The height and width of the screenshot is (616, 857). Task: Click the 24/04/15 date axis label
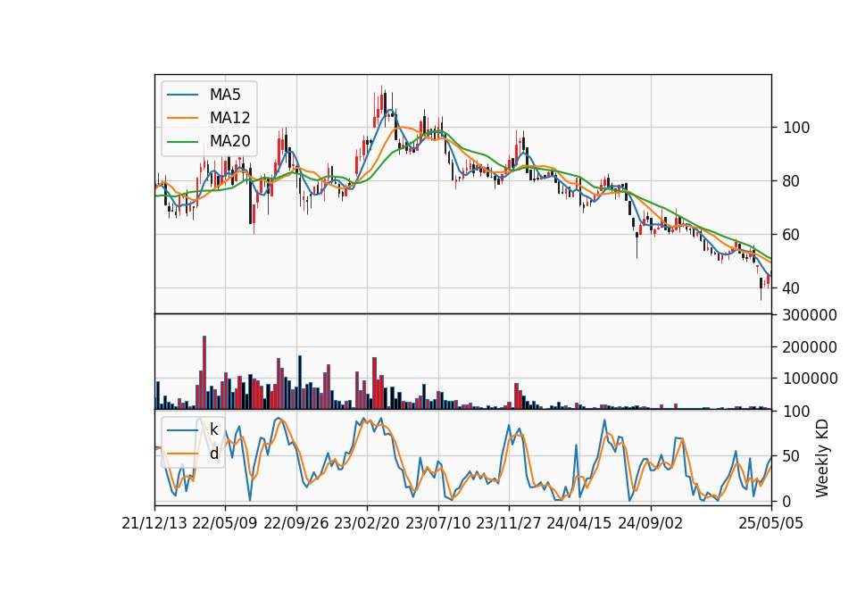pyautogui.click(x=579, y=523)
